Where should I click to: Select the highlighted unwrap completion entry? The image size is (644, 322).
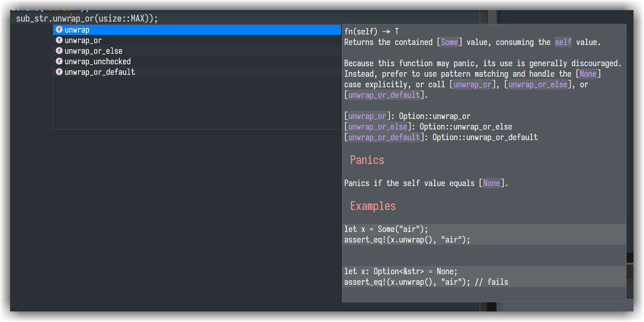tap(77, 30)
